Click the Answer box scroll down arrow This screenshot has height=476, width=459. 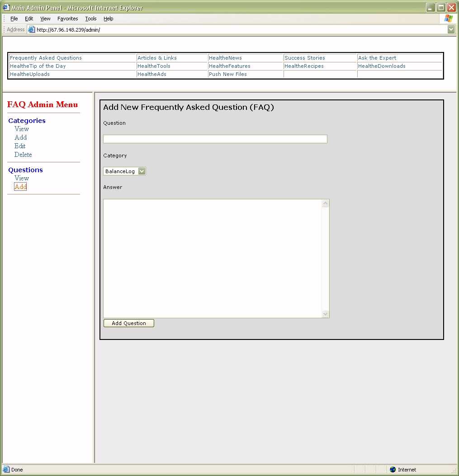(325, 314)
